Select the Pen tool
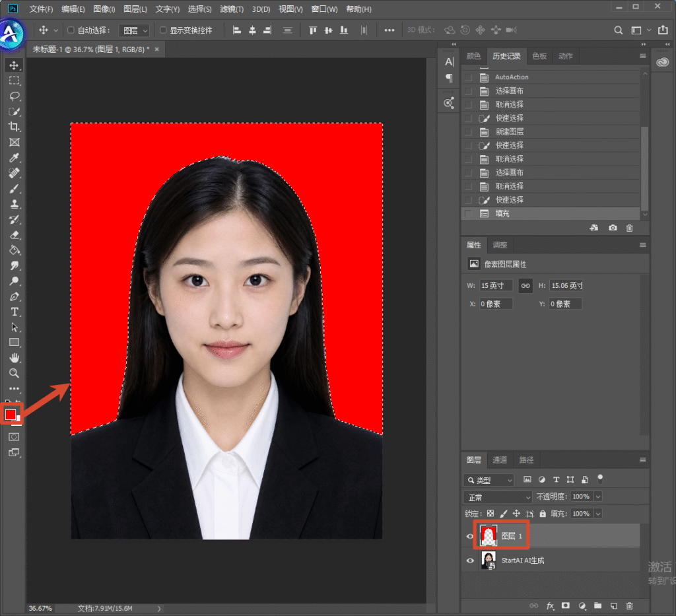The image size is (676, 616). point(15,296)
